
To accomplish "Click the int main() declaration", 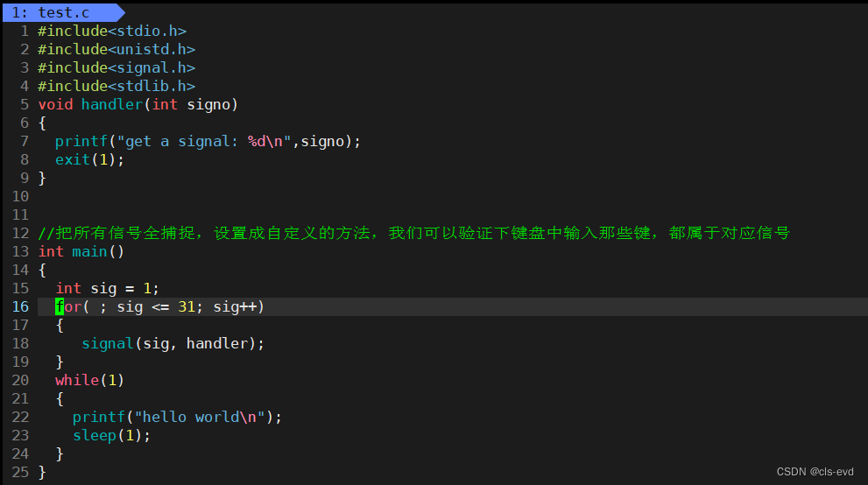I will (81, 251).
